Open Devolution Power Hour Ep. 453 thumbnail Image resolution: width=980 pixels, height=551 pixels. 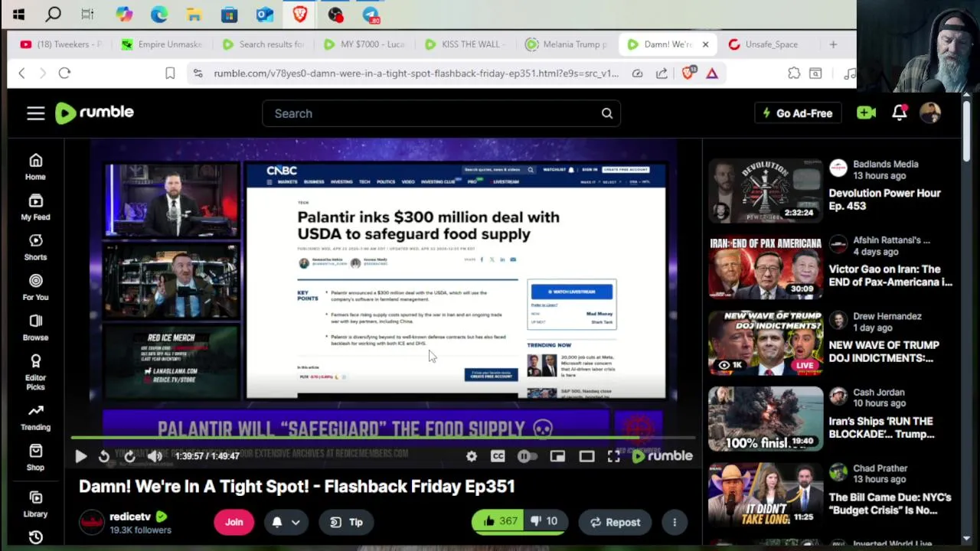point(766,190)
